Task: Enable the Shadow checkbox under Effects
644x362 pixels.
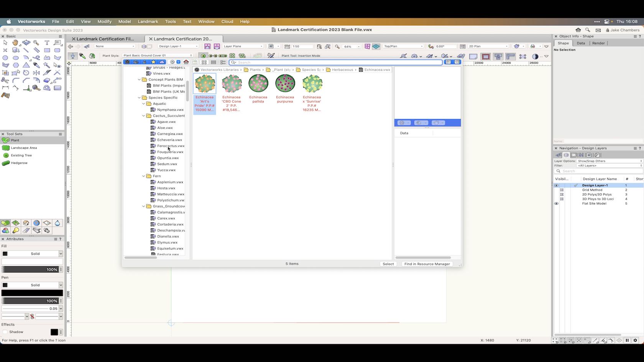Action: (x=6, y=332)
